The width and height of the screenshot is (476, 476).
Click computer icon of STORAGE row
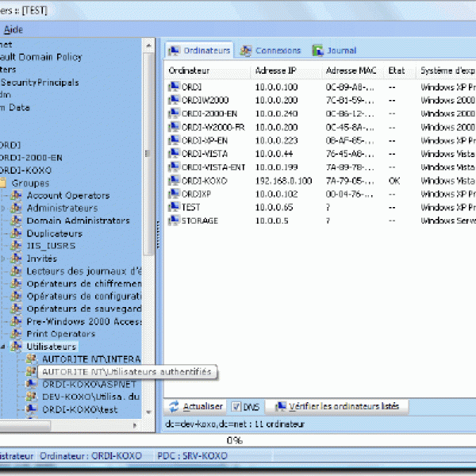click(x=174, y=221)
